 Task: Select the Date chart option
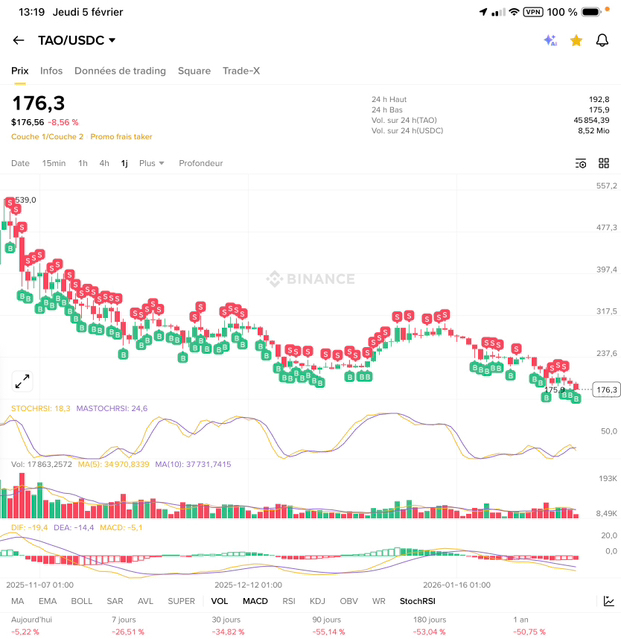(x=20, y=163)
